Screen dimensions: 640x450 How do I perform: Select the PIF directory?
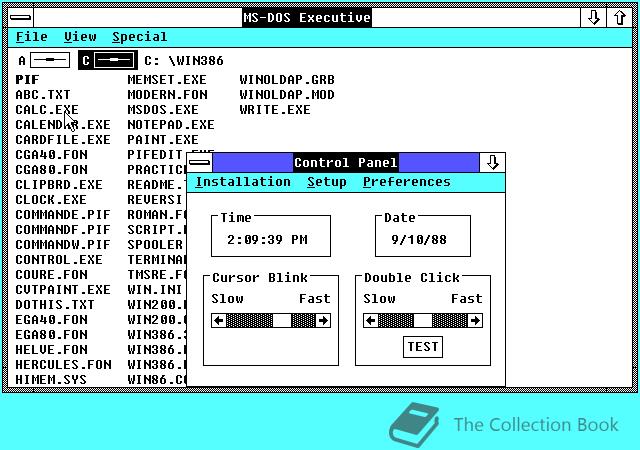pos(27,80)
